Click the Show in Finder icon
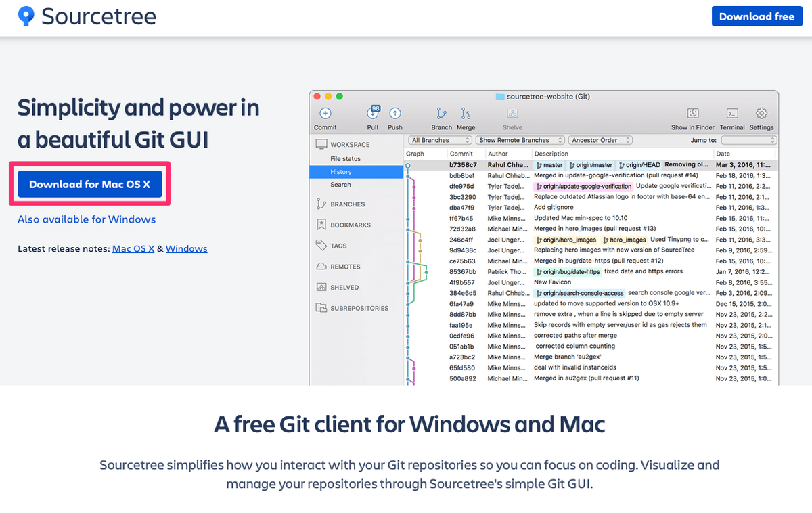Screen dimensions: 812x513 coord(693,114)
